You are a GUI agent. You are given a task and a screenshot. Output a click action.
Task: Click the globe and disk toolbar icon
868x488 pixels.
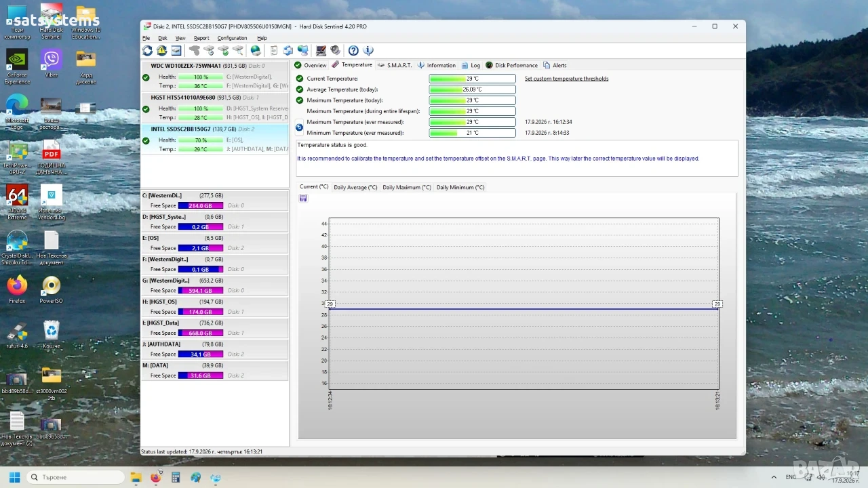pyautogui.click(x=256, y=50)
